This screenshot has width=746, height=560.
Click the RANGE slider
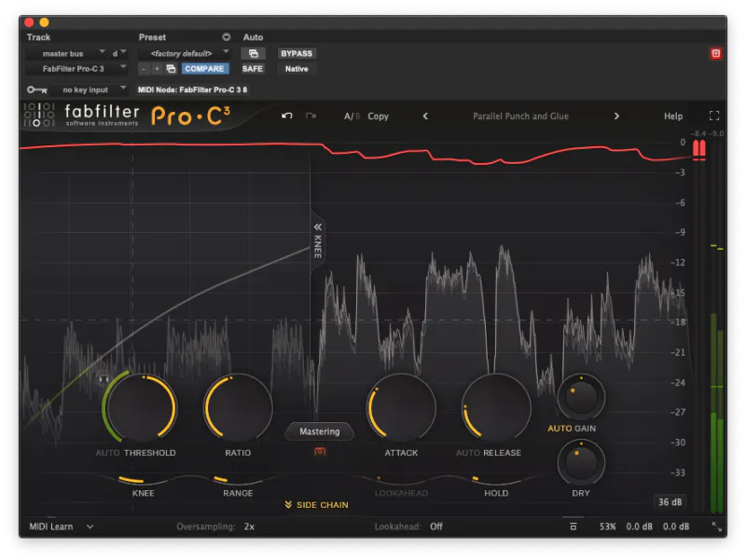[238, 480]
